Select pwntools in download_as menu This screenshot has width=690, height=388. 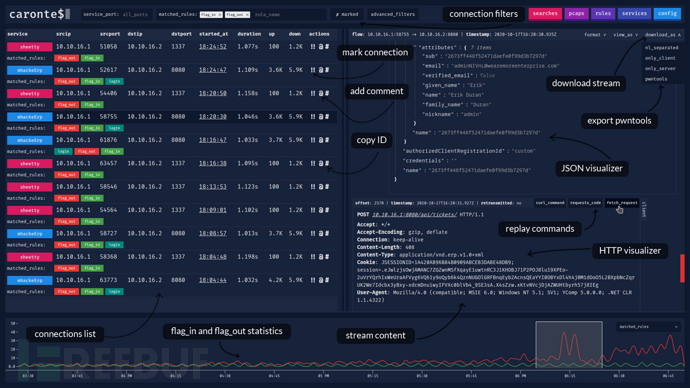[656, 79]
